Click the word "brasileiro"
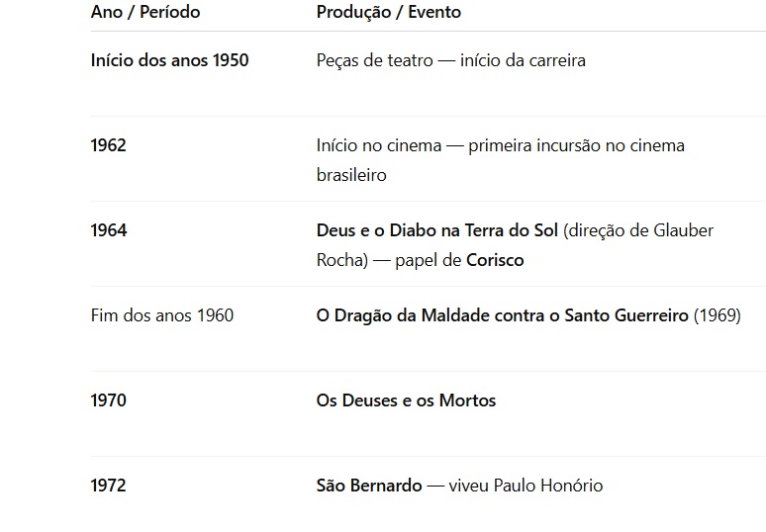The image size is (766, 532). point(350,175)
